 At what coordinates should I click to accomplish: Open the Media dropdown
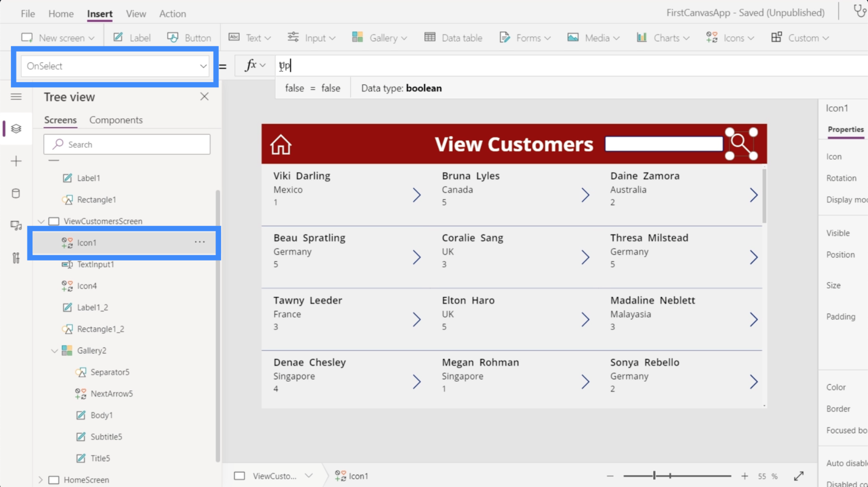pyautogui.click(x=593, y=38)
